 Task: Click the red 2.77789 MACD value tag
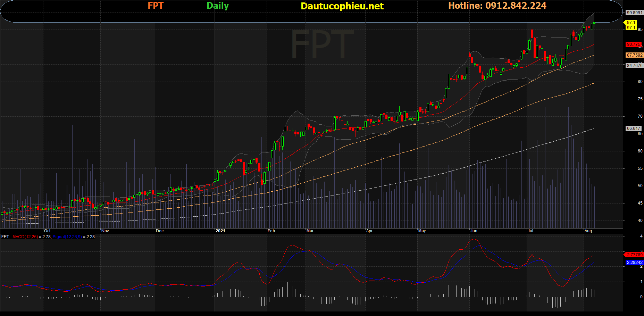[634, 255]
